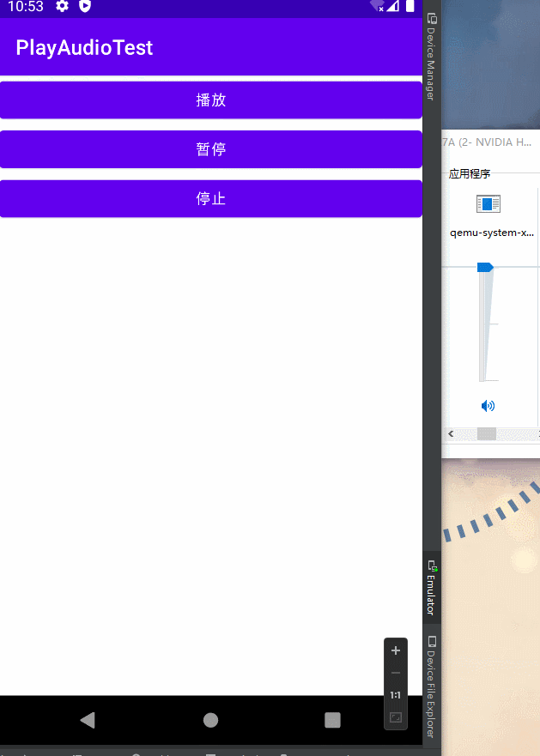
Task: Set emulator zoom to 1:1
Action: point(396,695)
